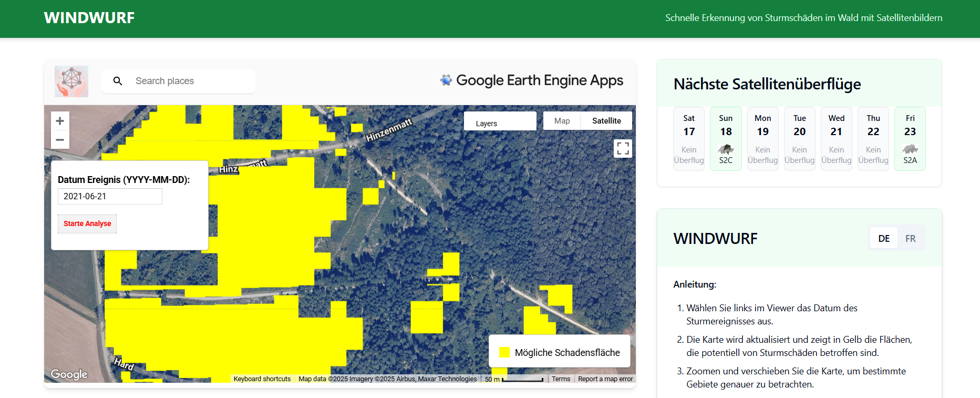Click the Mögliche Schadensfläche legend text

pyautogui.click(x=568, y=352)
